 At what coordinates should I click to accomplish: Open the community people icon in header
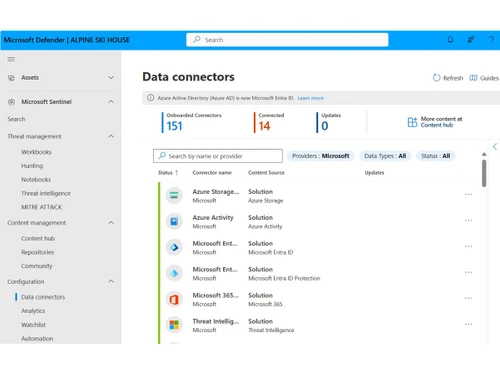tap(471, 40)
